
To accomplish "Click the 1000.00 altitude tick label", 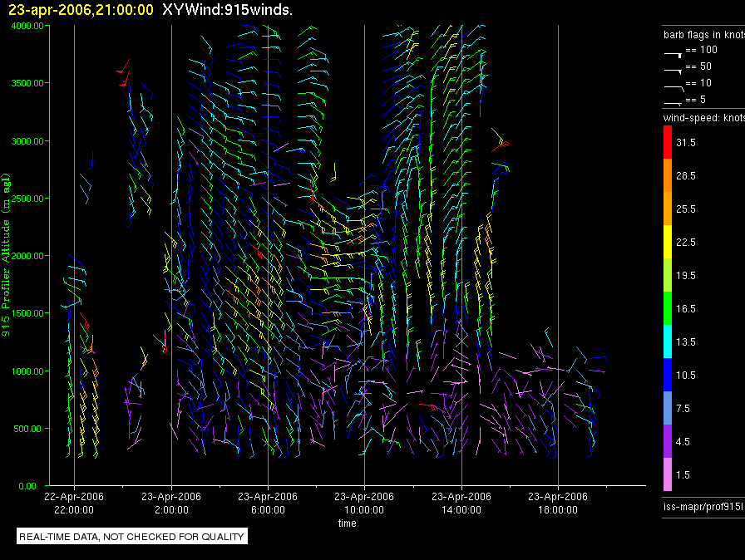I will (27, 371).
